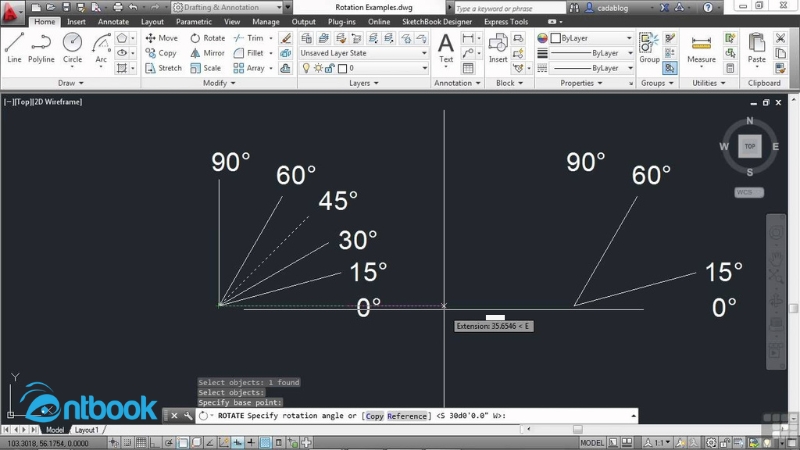Expand the Modify panel

[219, 83]
